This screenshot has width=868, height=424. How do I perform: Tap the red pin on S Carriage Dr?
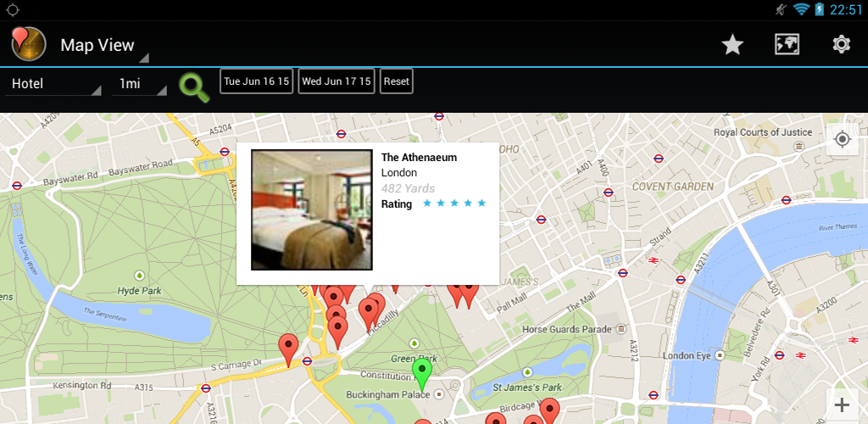[x=288, y=349]
